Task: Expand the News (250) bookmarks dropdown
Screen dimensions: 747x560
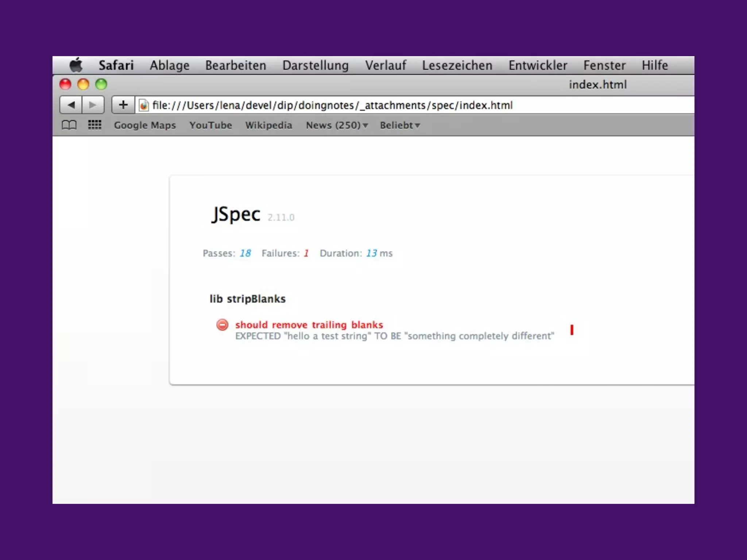Action: [337, 125]
